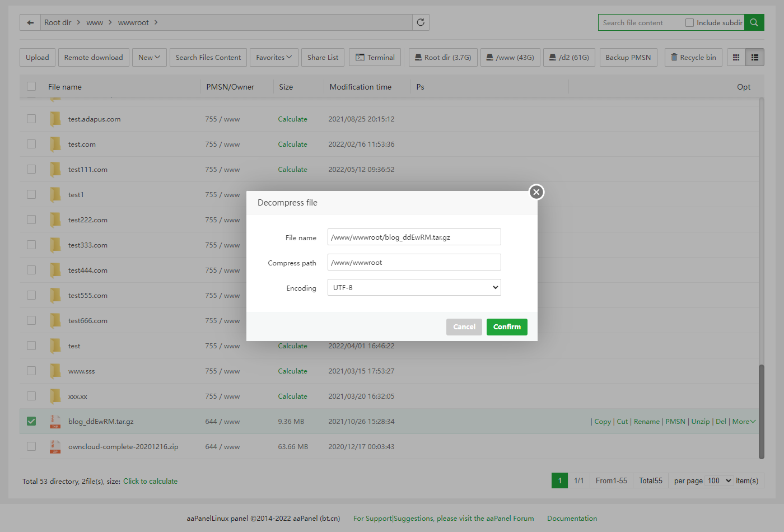Cancel the decompress dialog
This screenshot has height=532, width=784.
(x=464, y=326)
